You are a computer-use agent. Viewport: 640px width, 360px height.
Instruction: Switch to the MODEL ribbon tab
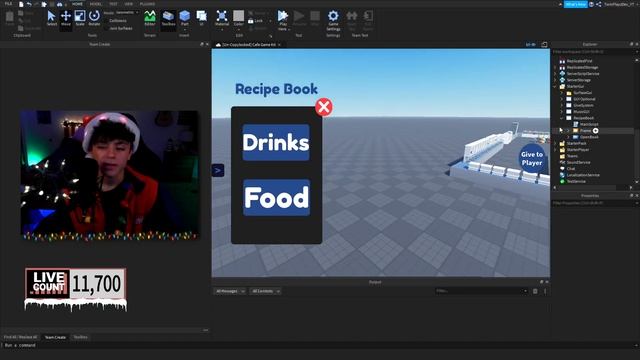96,4
